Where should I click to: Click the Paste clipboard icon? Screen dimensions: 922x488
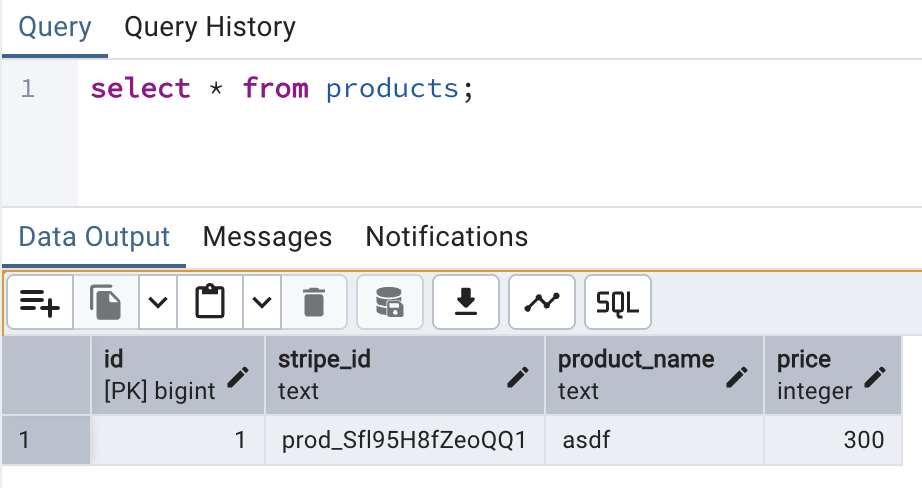[209, 302]
